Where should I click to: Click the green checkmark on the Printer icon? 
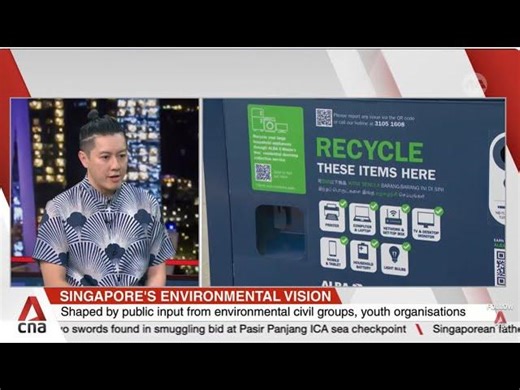342,203
